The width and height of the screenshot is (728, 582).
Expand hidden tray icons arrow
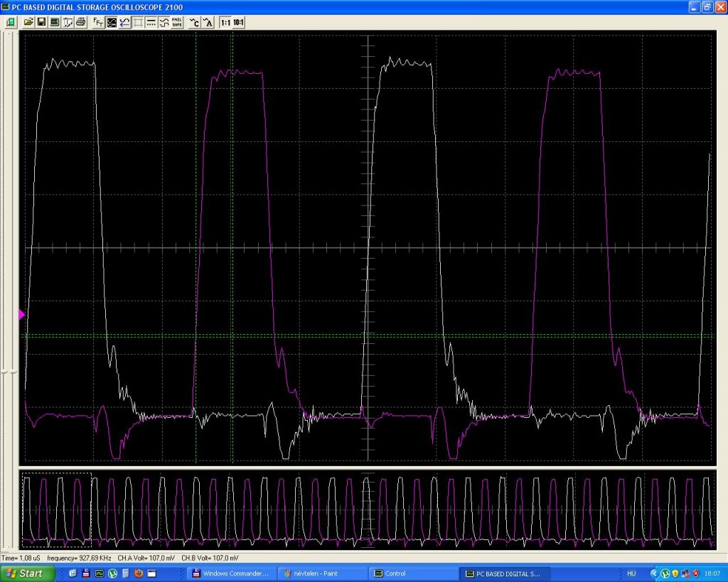coord(654,573)
